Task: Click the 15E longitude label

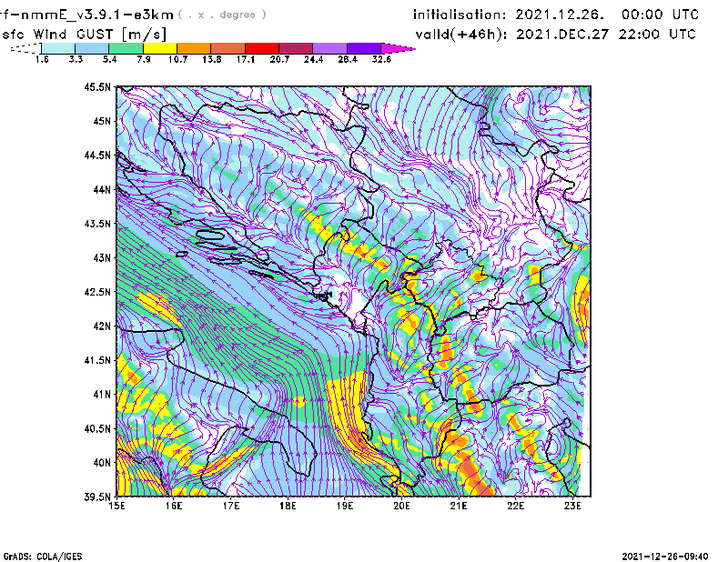Action: pos(116,506)
